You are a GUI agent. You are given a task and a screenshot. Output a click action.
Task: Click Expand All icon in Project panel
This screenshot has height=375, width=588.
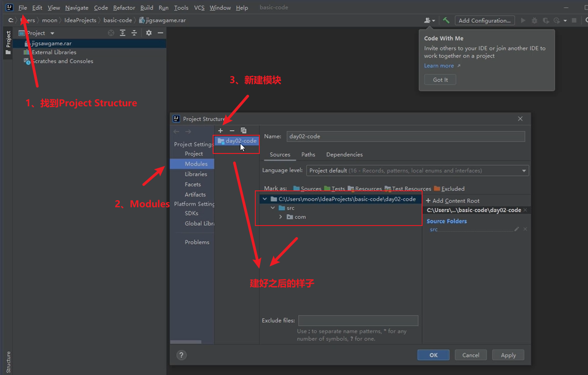(x=123, y=33)
